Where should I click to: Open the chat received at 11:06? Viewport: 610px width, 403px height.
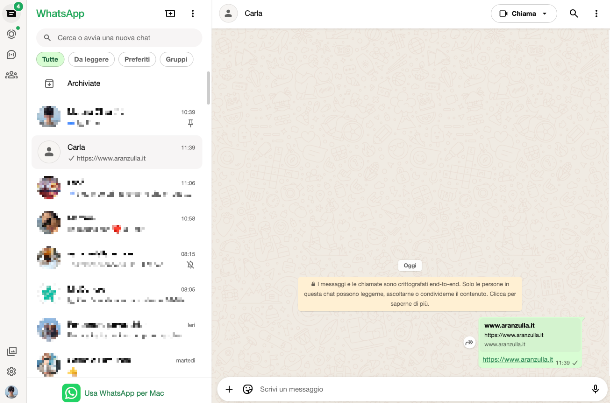117,188
